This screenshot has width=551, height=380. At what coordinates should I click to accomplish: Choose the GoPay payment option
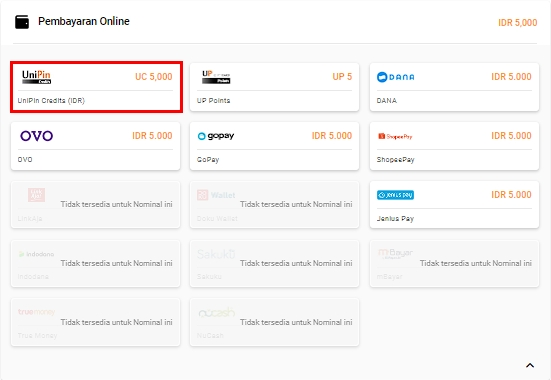click(274, 146)
